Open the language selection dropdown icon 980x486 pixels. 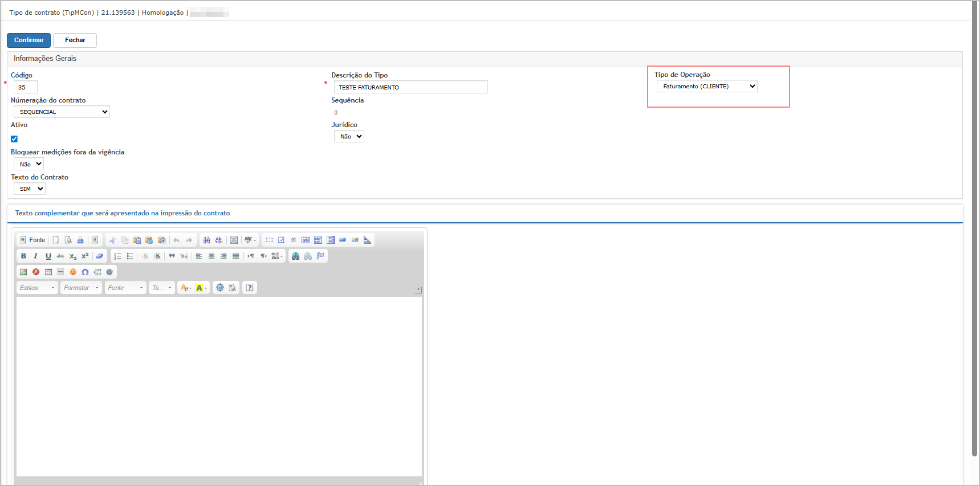pyautogui.click(x=277, y=256)
